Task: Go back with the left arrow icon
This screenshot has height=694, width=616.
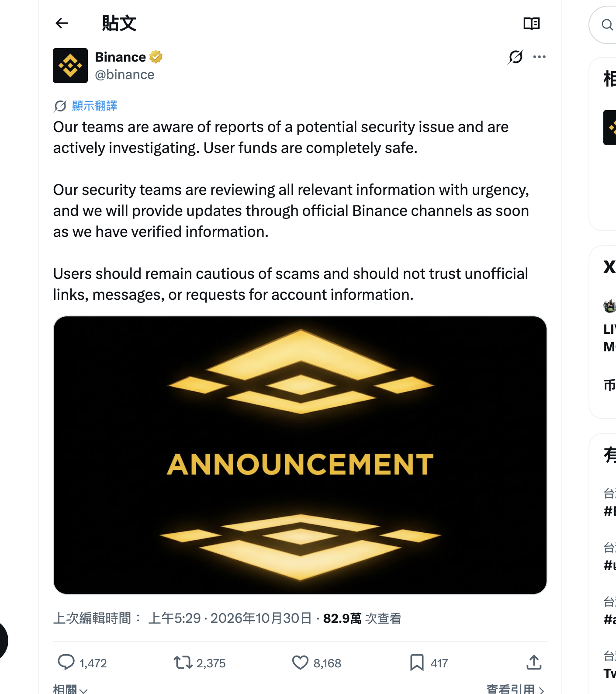Action: pyautogui.click(x=62, y=23)
